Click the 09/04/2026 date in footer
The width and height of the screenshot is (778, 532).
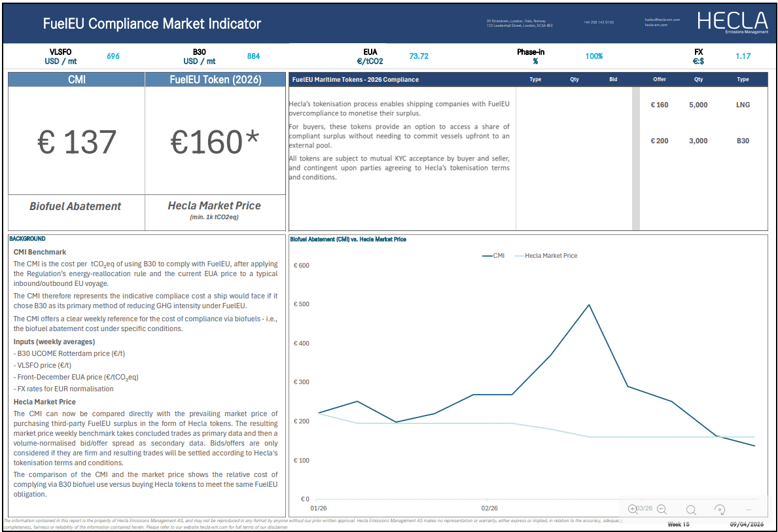747,524
